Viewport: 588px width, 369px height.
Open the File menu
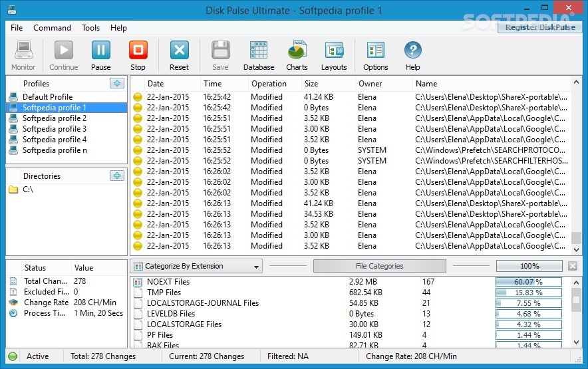(17, 28)
